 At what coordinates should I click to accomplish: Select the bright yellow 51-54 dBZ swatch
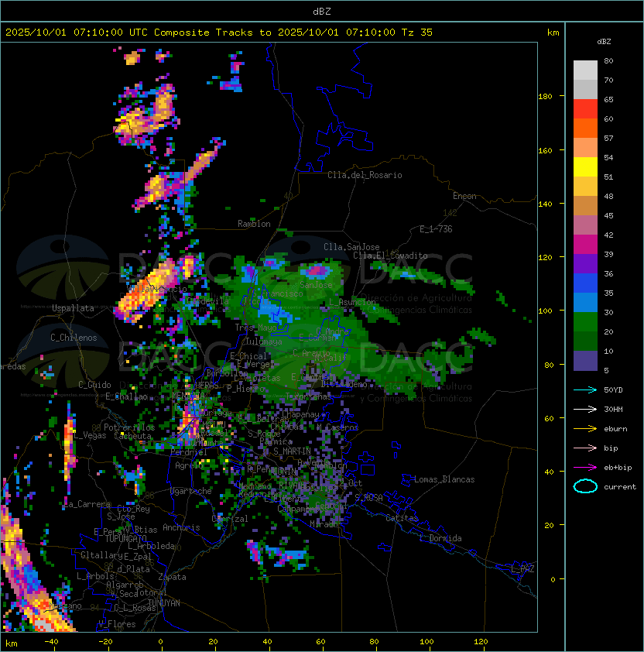(585, 167)
